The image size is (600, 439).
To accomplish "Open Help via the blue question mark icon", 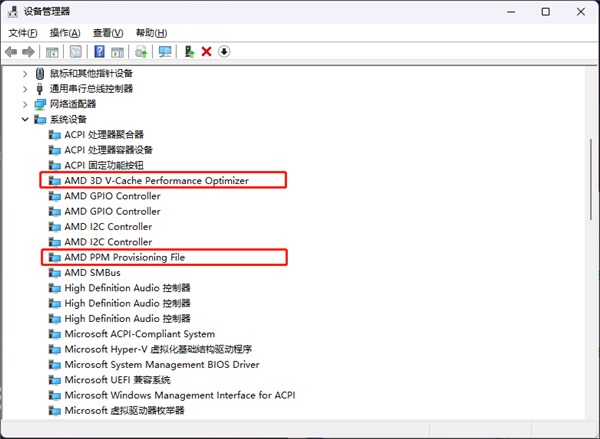I will (99, 52).
